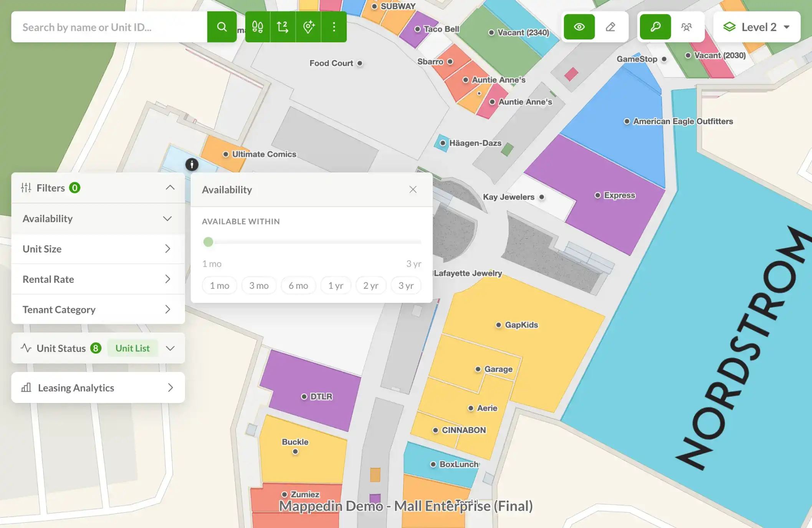Open the Rental Rate filter row
The width and height of the screenshot is (812, 528).
98,279
